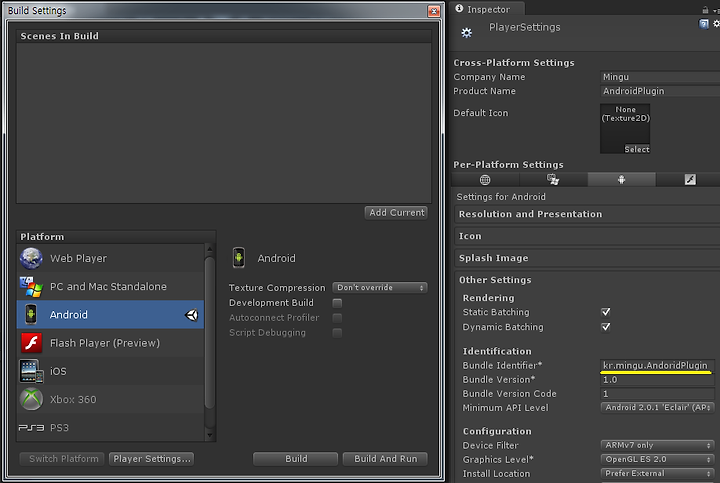The width and height of the screenshot is (720, 483).
Task: Click the Scenes In Build list area header
Action: click(224, 36)
